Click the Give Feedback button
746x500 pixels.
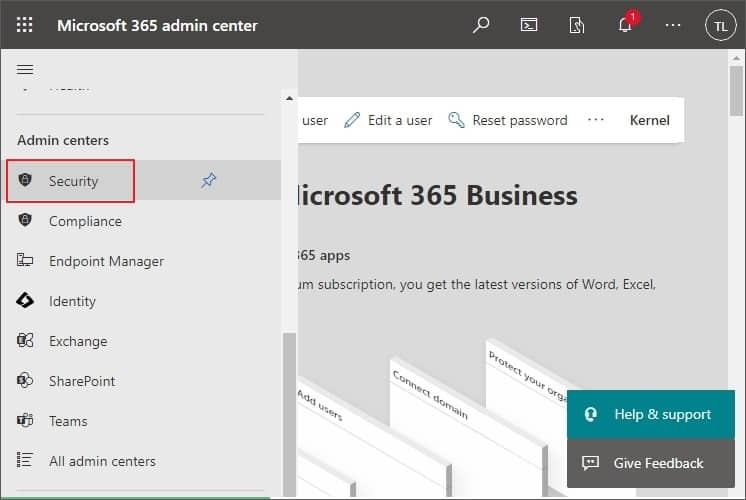point(651,463)
